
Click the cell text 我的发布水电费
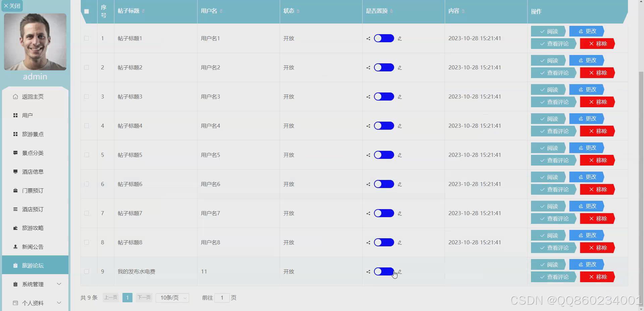click(137, 271)
